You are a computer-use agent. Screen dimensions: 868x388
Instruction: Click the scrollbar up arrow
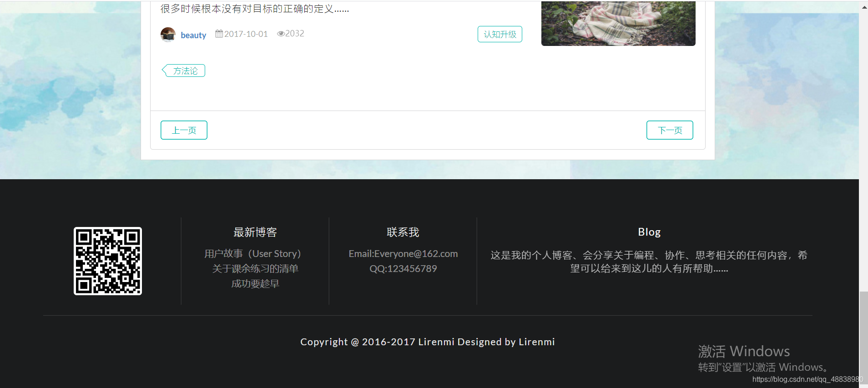(863, 7)
